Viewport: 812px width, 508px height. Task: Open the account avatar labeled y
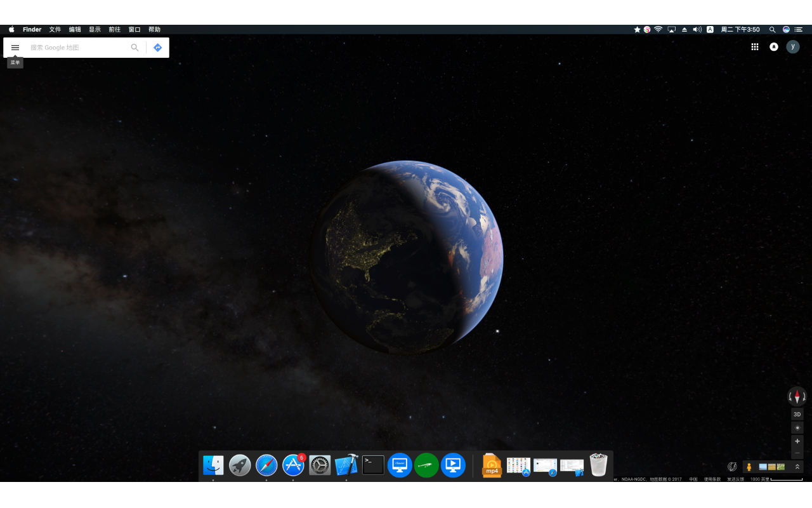[x=793, y=46]
